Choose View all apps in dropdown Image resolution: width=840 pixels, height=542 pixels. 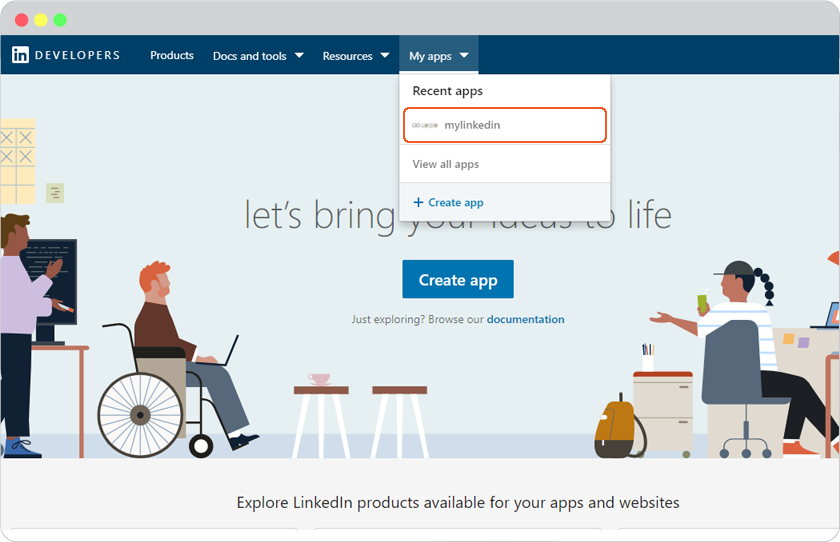coord(446,164)
